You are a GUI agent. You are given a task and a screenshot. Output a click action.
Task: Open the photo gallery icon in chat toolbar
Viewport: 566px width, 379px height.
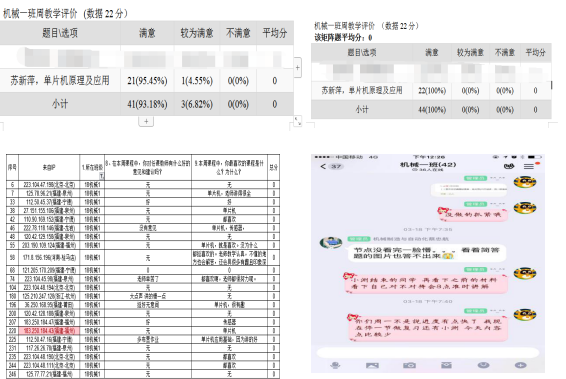372,365
